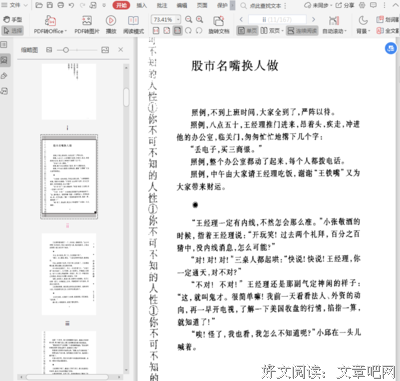This screenshot has height=381, width=400.
Task: Toggle 连续阅读 continuous reading
Action: tap(302, 31)
